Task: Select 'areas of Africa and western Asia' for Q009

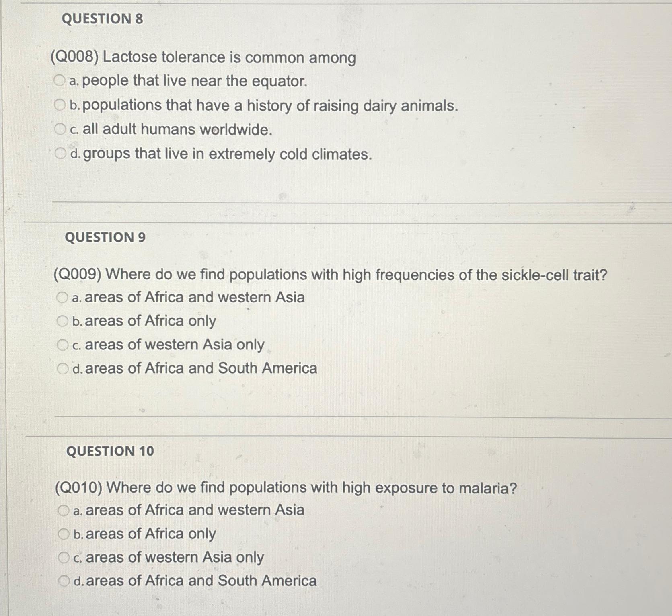Action: click(62, 297)
